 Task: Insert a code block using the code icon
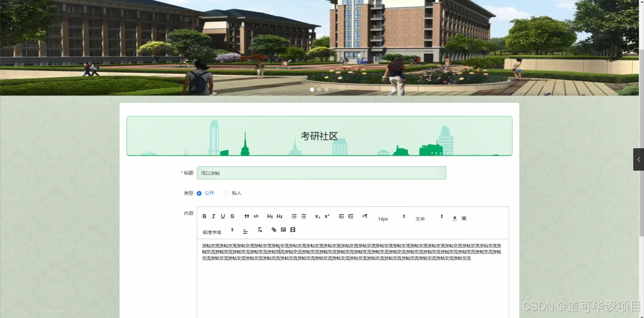tap(256, 216)
